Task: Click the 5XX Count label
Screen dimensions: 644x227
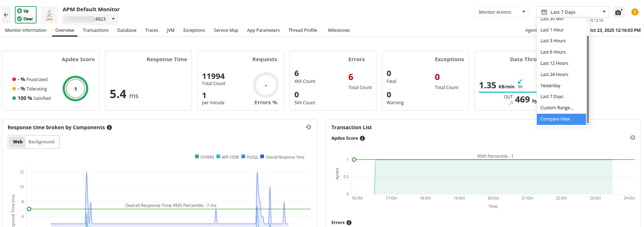Action: coord(305,103)
